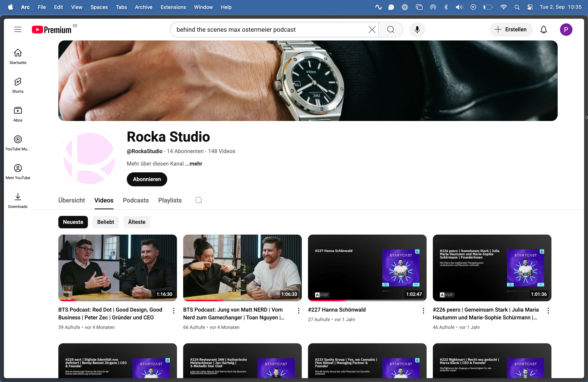The height and width of the screenshot is (382, 588).
Task: Select the Videos tab
Action: [104, 200]
